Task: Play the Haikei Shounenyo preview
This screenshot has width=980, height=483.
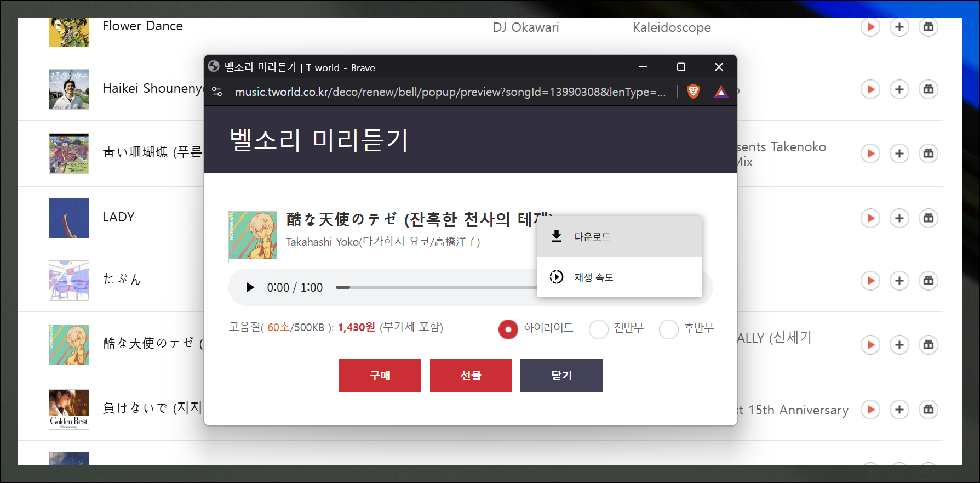Action: tap(870, 89)
